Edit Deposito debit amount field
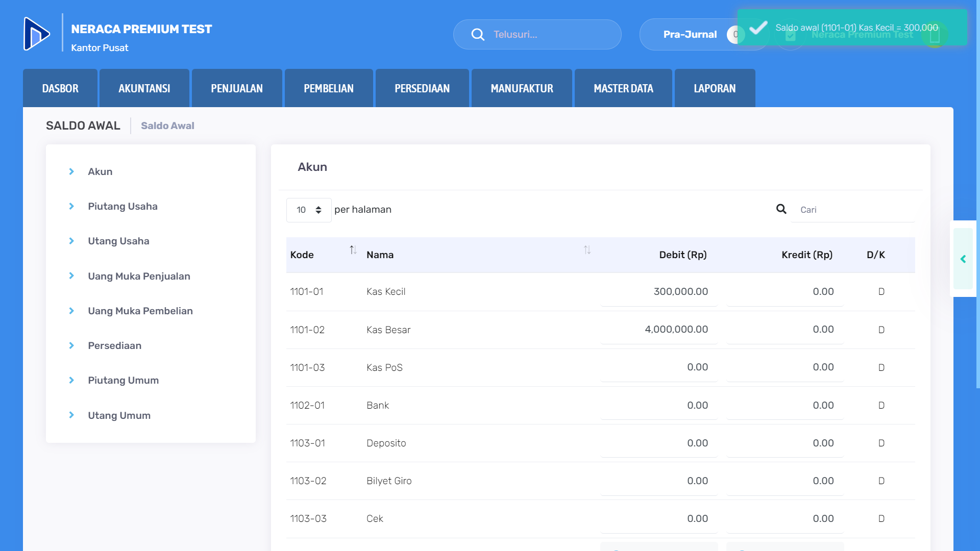980x551 pixels. [x=659, y=443]
